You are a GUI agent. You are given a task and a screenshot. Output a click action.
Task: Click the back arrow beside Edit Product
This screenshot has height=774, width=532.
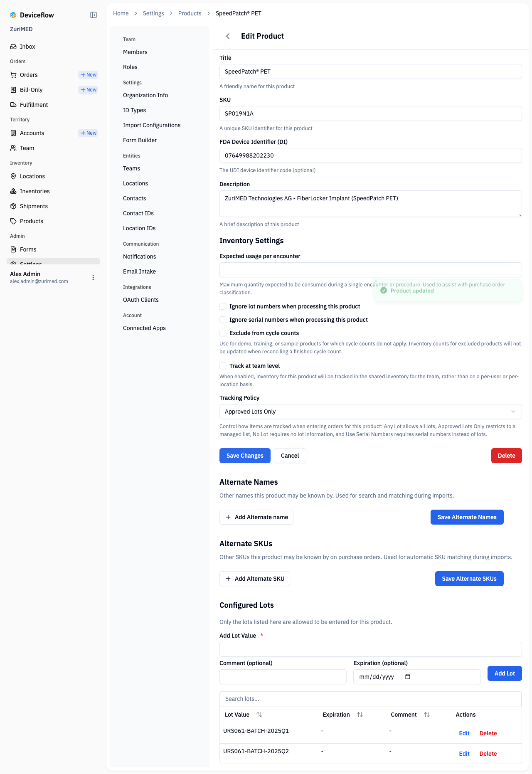pyautogui.click(x=228, y=36)
